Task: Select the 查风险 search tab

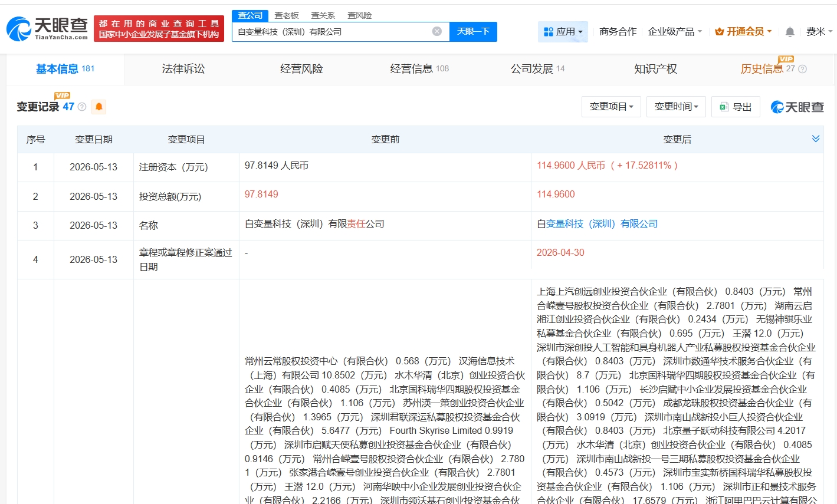Action: tap(360, 15)
